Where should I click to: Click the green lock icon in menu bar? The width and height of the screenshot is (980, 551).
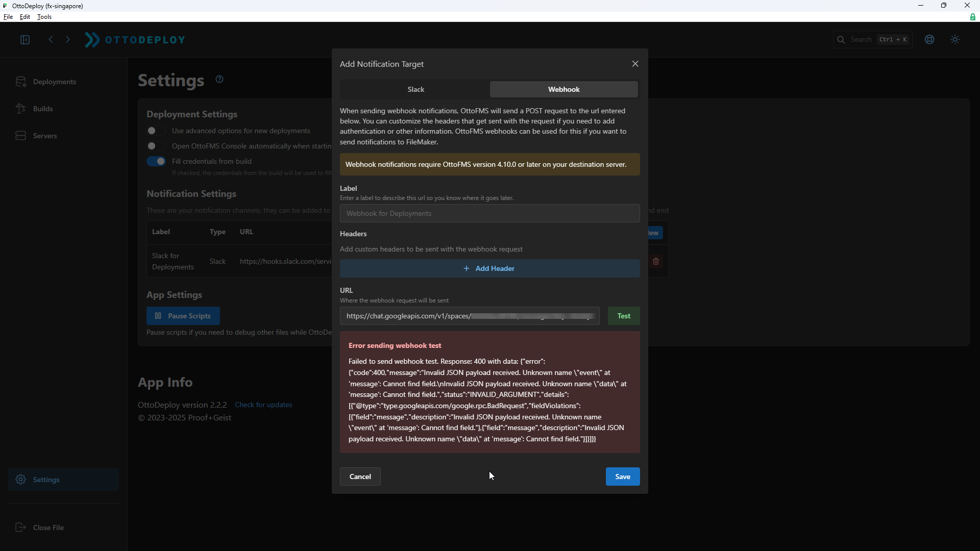click(972, 17)
